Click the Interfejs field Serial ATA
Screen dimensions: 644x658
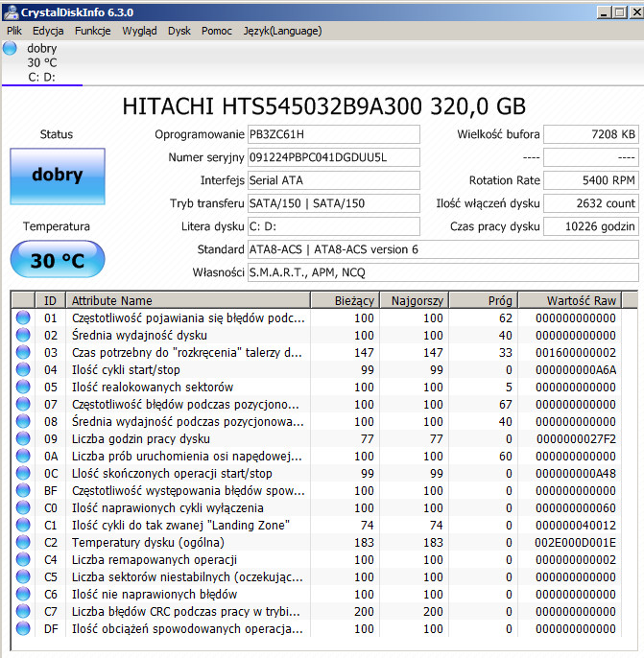click(334, 180)
